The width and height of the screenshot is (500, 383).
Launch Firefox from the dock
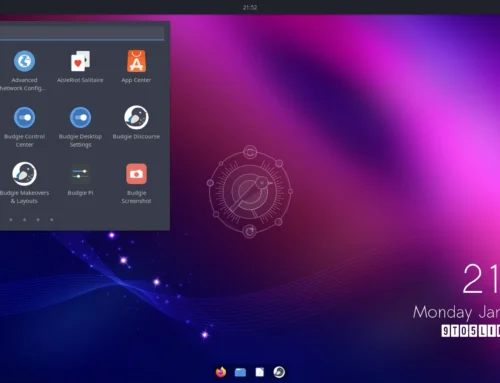click(x=221, y=372)
